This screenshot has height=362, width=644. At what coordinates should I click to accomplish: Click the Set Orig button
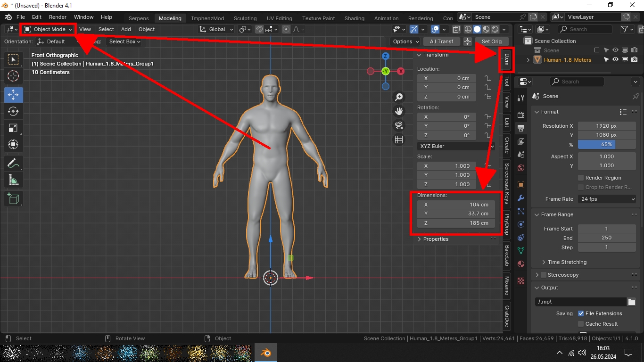pyautogui.click(x=491, y=41)
